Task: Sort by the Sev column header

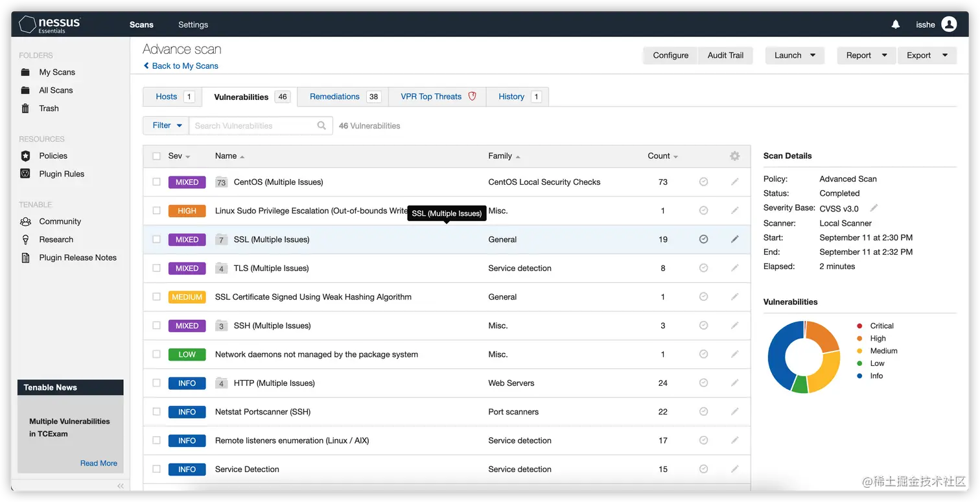Action: click(179, 156)
